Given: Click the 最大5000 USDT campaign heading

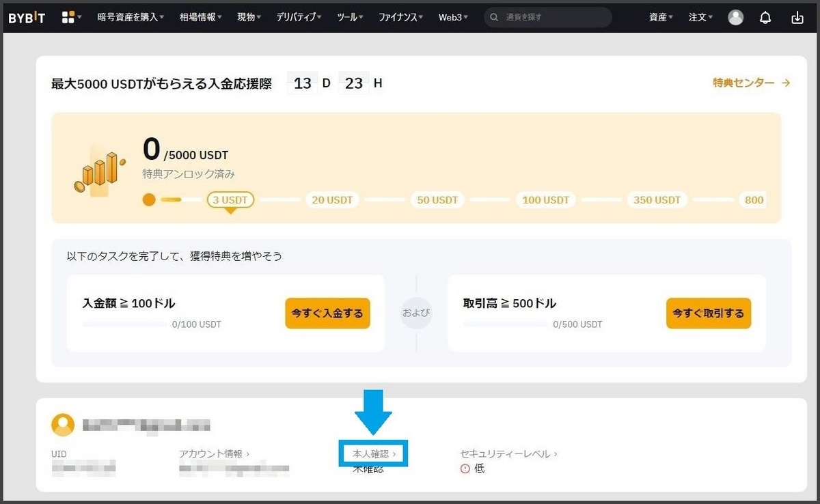Looking at the screenshot, I should (x=161, y=83).
